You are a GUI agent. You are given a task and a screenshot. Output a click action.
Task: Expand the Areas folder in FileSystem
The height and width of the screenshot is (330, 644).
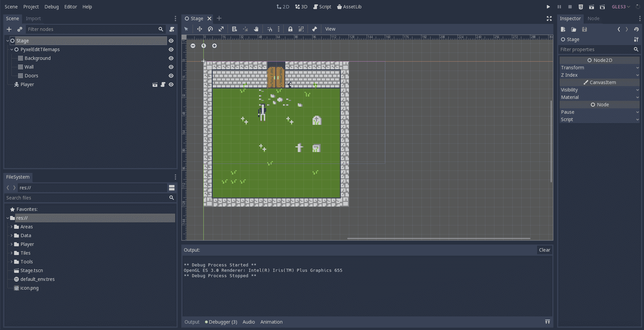tap(11, 227)
